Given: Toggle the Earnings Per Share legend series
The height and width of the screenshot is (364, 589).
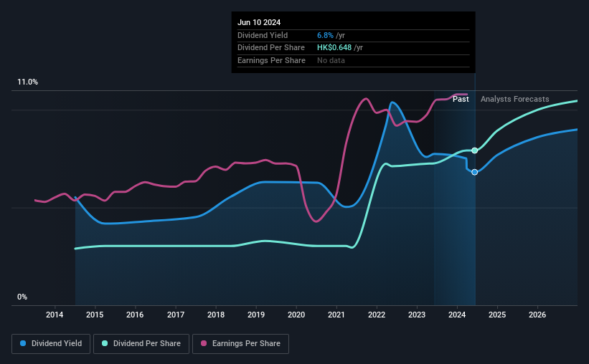Looking at the screenshot, I should pos(240,344).
